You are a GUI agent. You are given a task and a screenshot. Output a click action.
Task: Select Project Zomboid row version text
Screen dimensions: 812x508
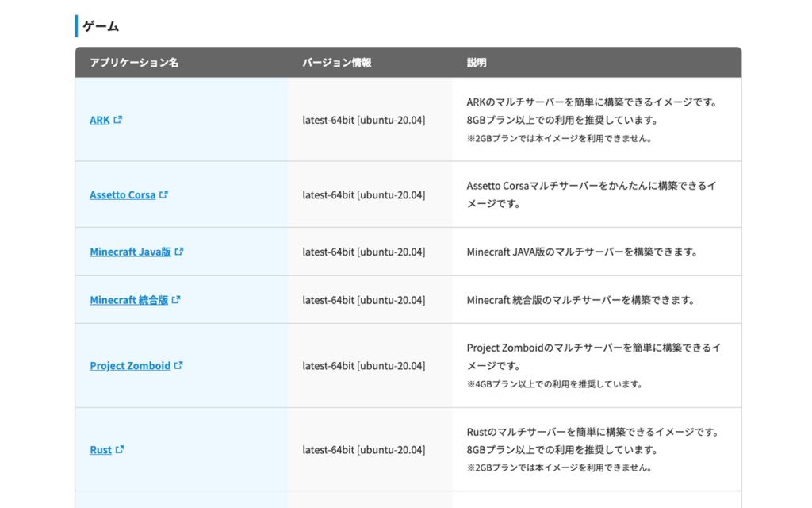[363, 365]
